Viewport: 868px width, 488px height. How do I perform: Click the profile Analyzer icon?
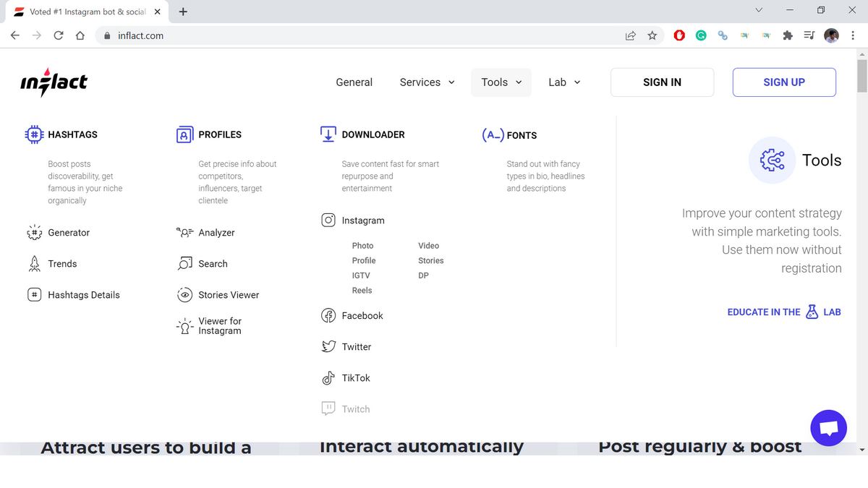point(185,233)
